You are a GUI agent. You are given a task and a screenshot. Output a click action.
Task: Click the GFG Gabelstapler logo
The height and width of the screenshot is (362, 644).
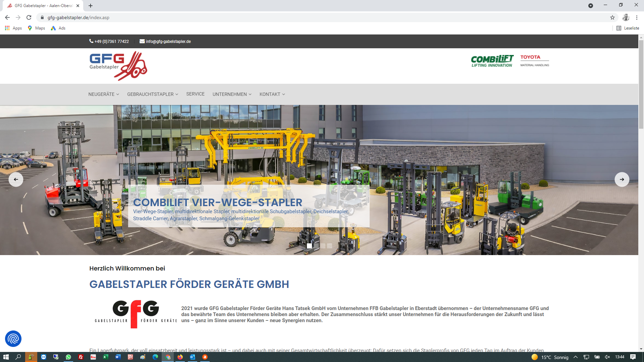118,66
